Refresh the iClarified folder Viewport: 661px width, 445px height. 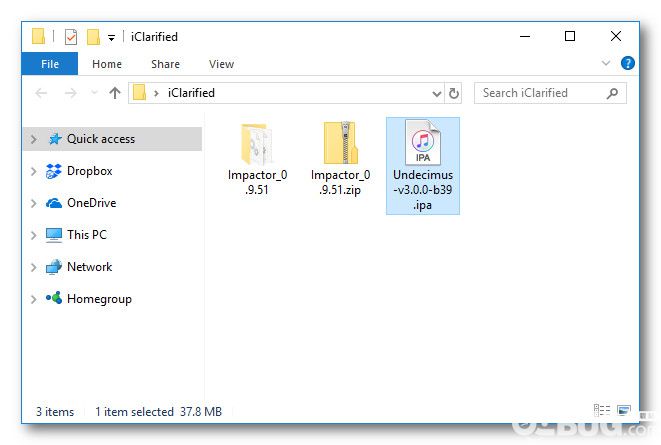point(453,93)
